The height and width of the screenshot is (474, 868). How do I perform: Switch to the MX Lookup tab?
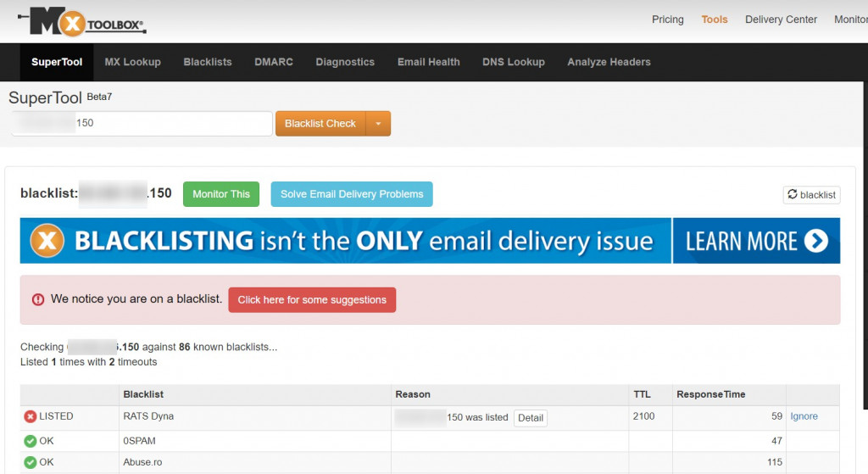[x=133, y=62]
